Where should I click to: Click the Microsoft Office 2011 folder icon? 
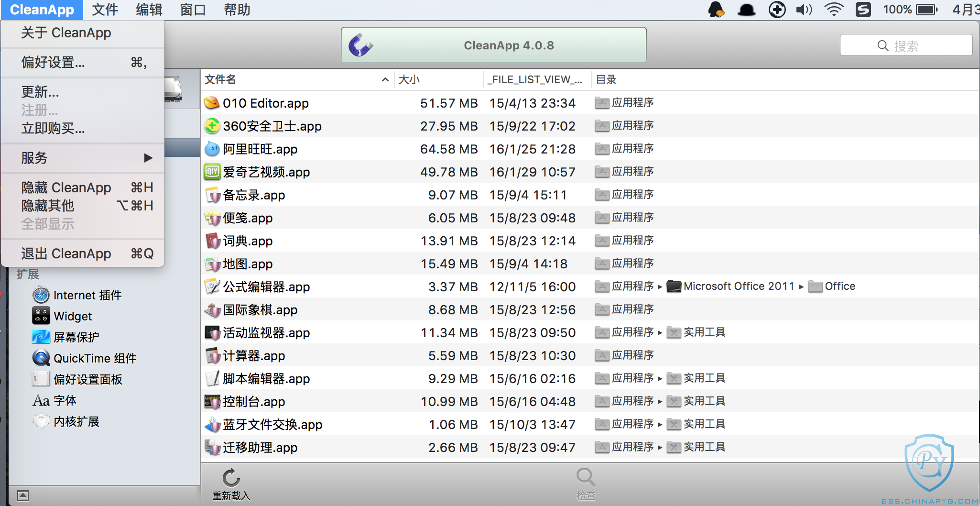674,286
